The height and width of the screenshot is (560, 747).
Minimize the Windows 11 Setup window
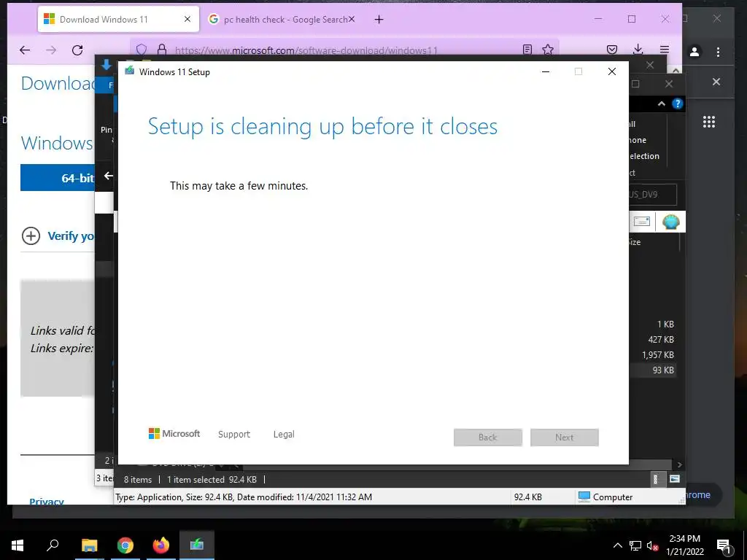point(546,71)
